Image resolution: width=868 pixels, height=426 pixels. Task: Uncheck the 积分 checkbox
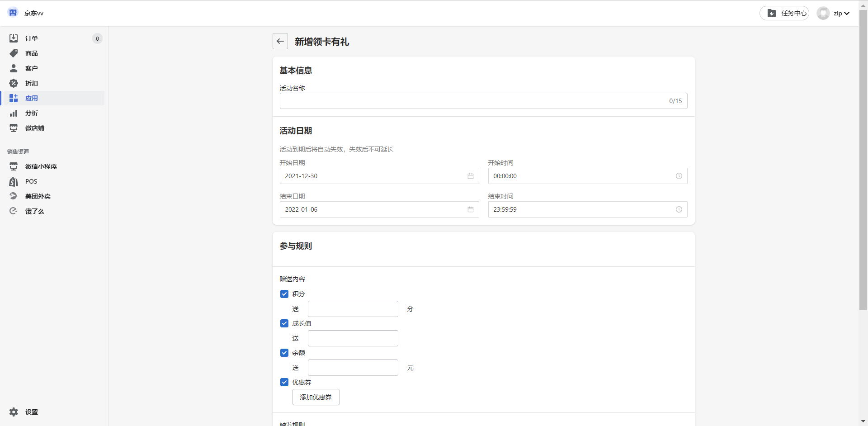[284, 294]
